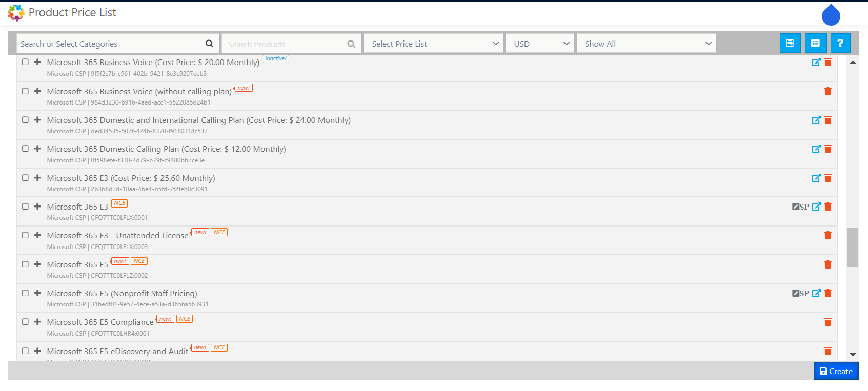
Task: Check E5 (Nonprofit Staff Pricing) checkbox
Action: coord(25,293)
